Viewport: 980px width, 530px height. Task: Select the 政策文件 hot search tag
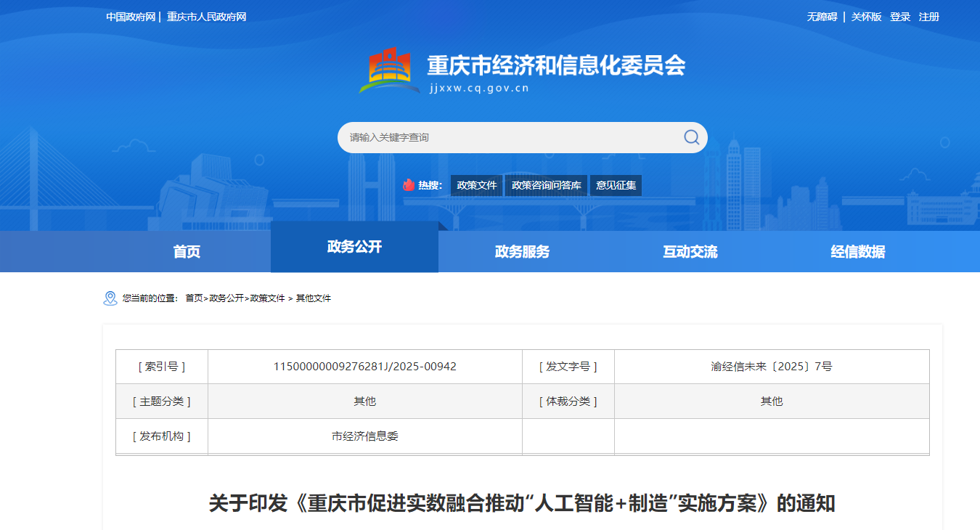click(477, 185)
